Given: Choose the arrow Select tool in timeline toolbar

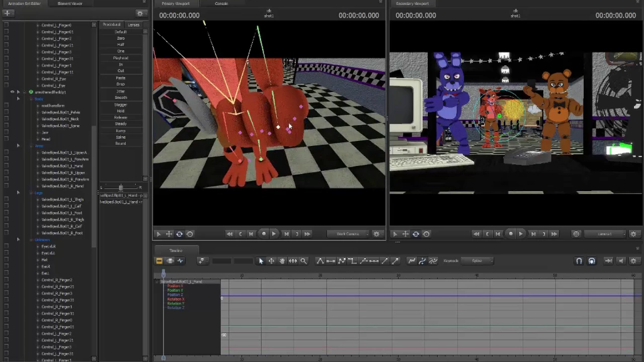Looking at the screenshot, I should (261, 261).
